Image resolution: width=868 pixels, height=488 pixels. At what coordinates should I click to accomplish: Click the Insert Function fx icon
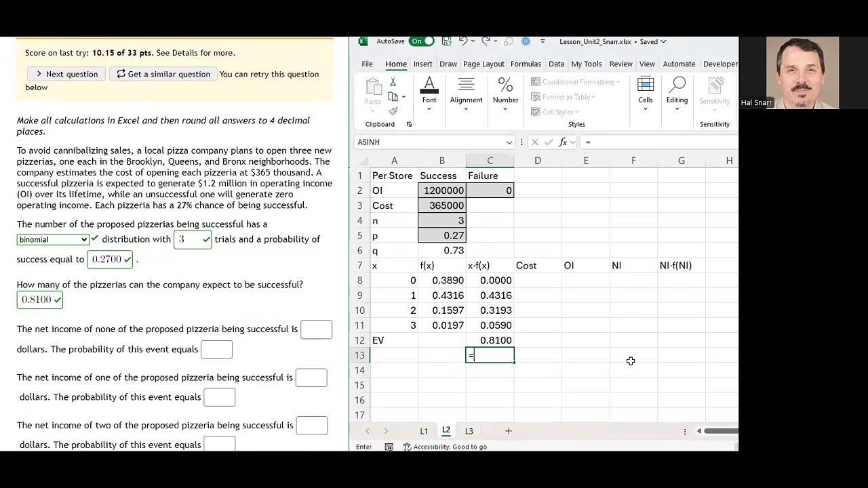tap(564, 142)
